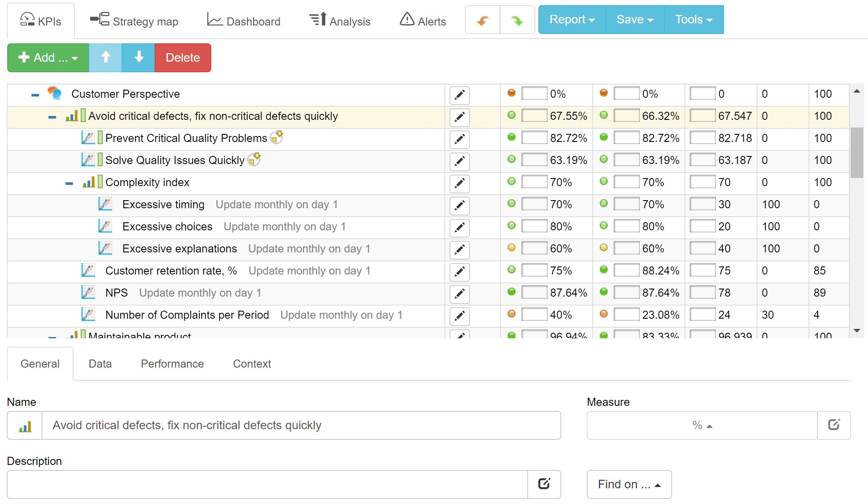Click initiative icon beside Prevent Critical Quality Problems

pos(277,137)
